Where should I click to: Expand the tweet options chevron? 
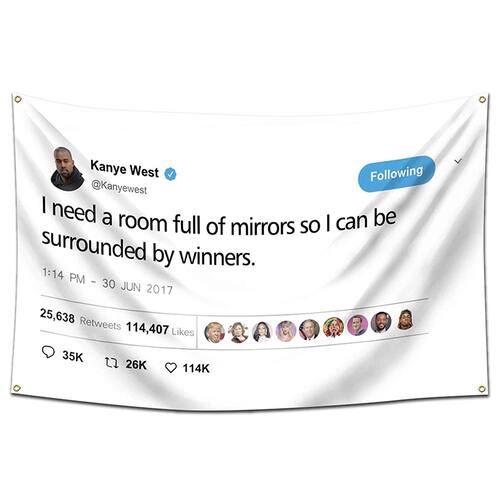459,161
